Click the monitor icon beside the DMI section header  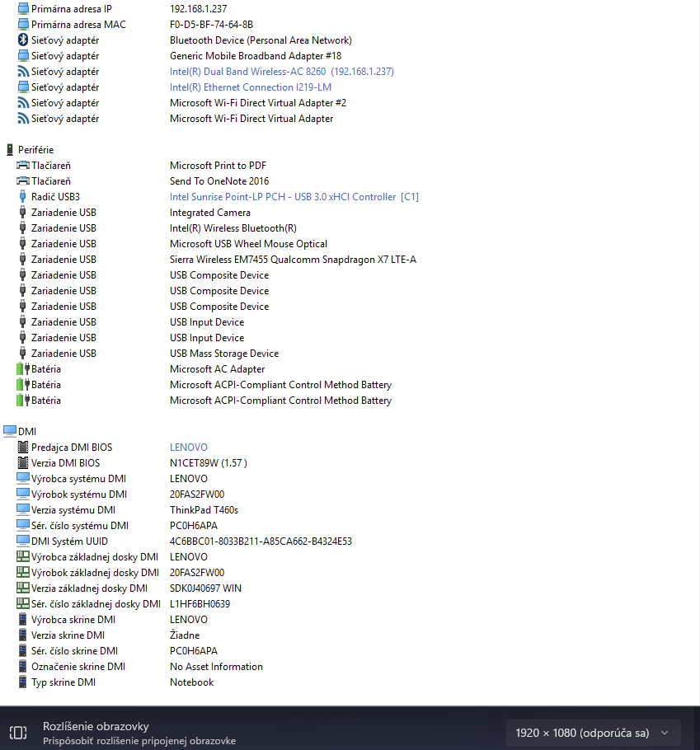pos(9,430)
